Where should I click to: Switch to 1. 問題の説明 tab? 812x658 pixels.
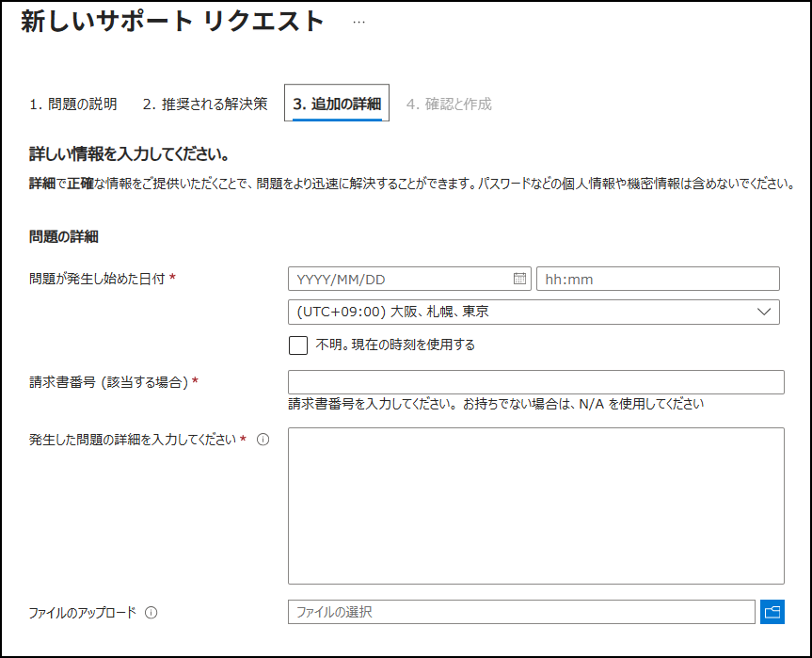(73, 104)
